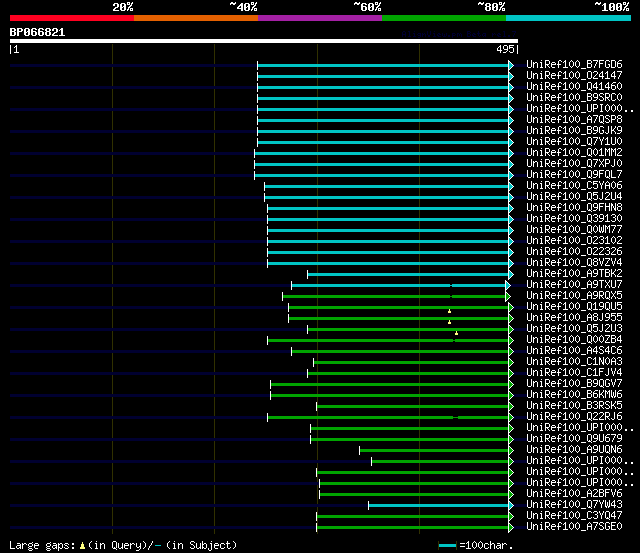Select the UniRef100_B9QGV7 label
640x553 pixels.
(574, 384)
